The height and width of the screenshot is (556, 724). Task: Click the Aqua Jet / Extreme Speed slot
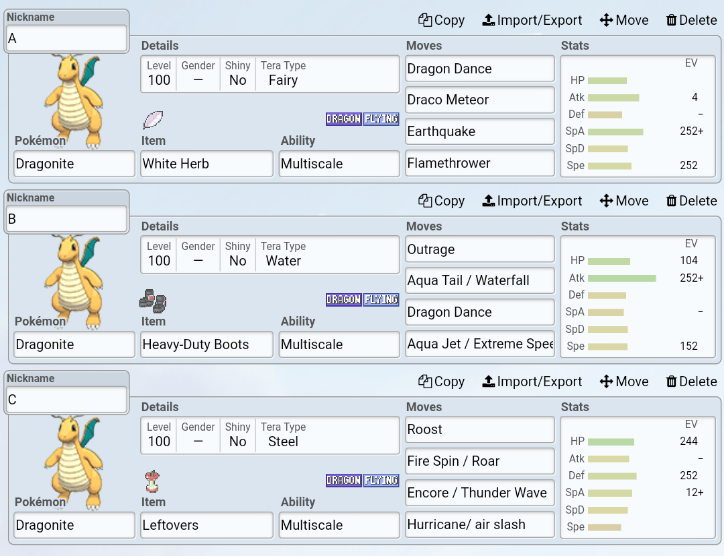coord(480,344)
